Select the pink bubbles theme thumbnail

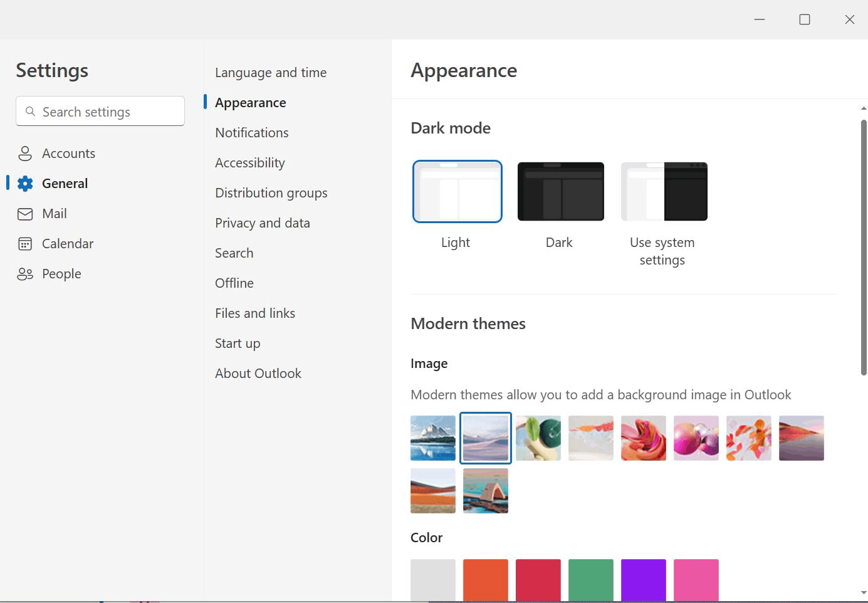tap(696, 438)
